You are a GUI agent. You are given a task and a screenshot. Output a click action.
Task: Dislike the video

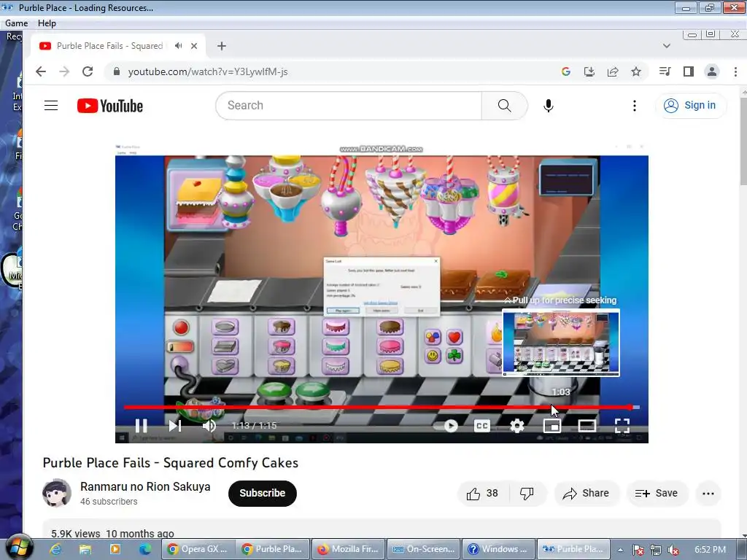[x=527, y=494]
